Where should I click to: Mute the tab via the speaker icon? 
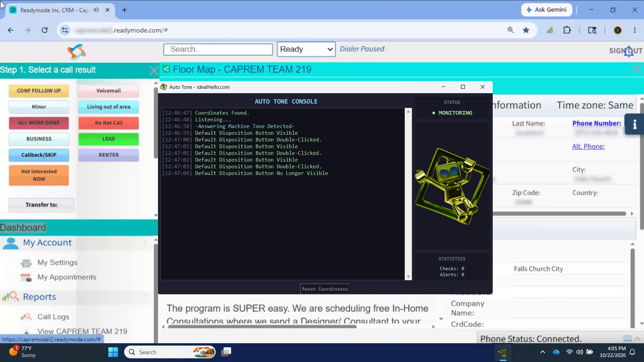(96, 10)
